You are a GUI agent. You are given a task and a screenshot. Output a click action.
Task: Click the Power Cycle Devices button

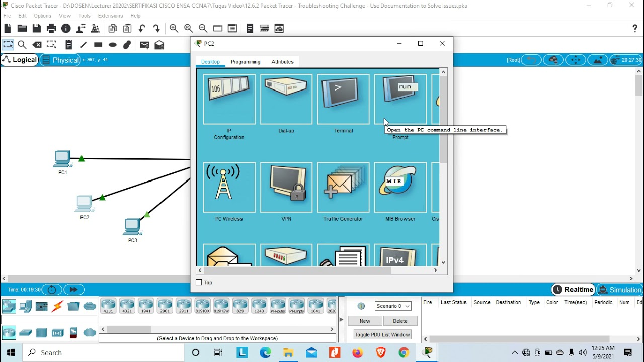click(x=52, y=290)
